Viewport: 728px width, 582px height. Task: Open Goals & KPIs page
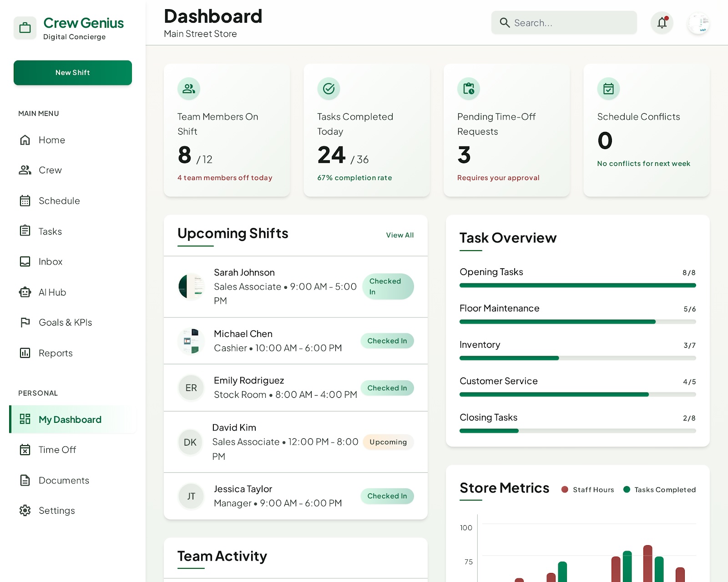click(73, 322)
